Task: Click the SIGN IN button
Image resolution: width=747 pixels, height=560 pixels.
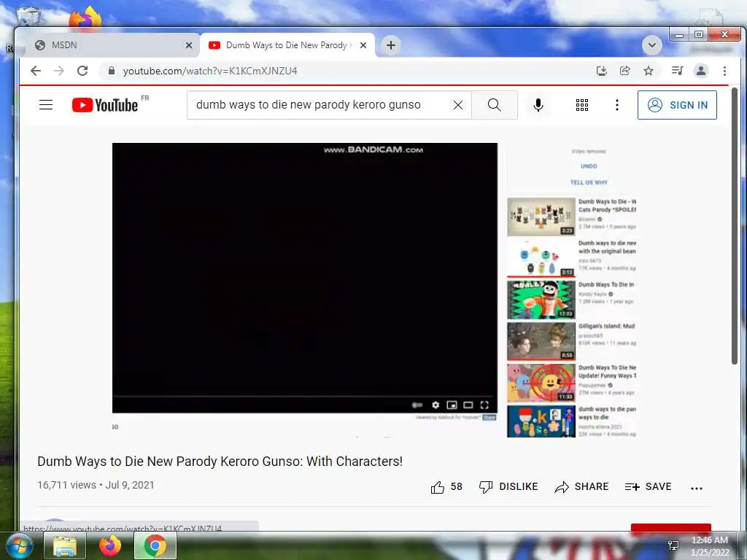Action: pos(677,105)
